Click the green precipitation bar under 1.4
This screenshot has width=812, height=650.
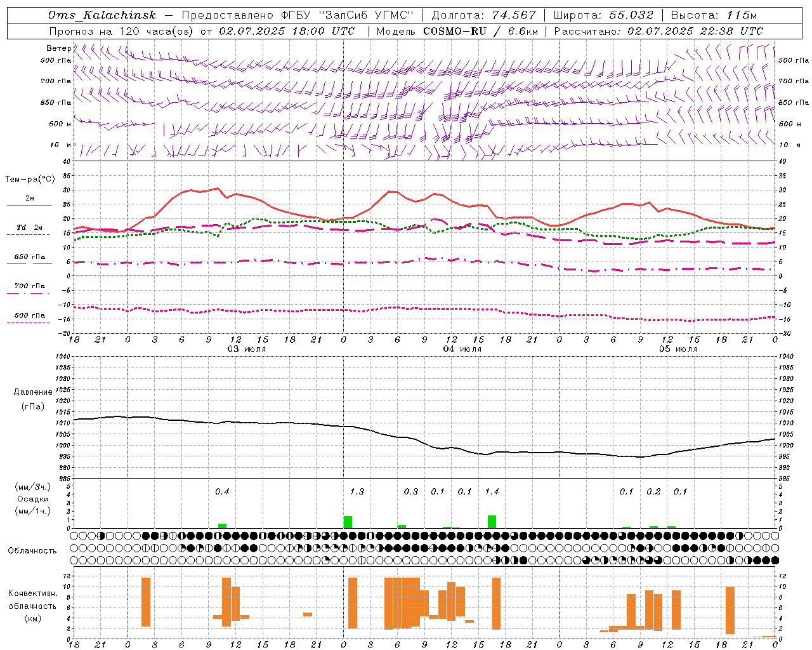pyautogui.click(x=492, y=521)
